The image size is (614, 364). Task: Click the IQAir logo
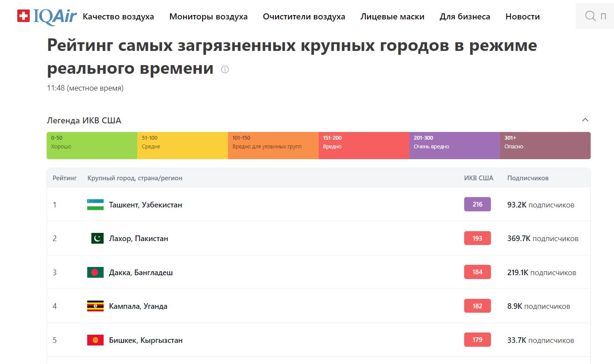pyautogui.click(x=47, y=16)
